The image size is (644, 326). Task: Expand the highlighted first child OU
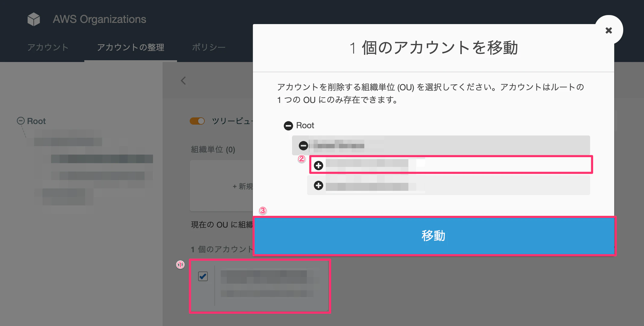click(318, 165)
